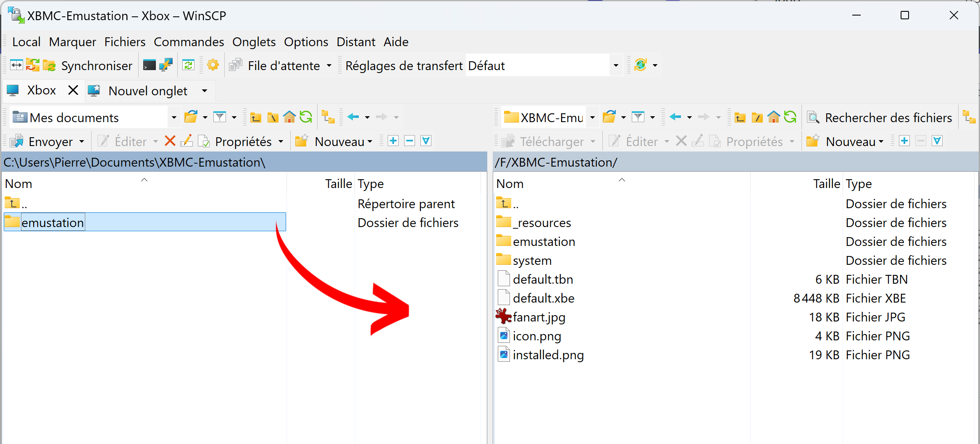Click remote panel select files plus icon
This screenshot has width=980, height=444.
pos(904,141)
